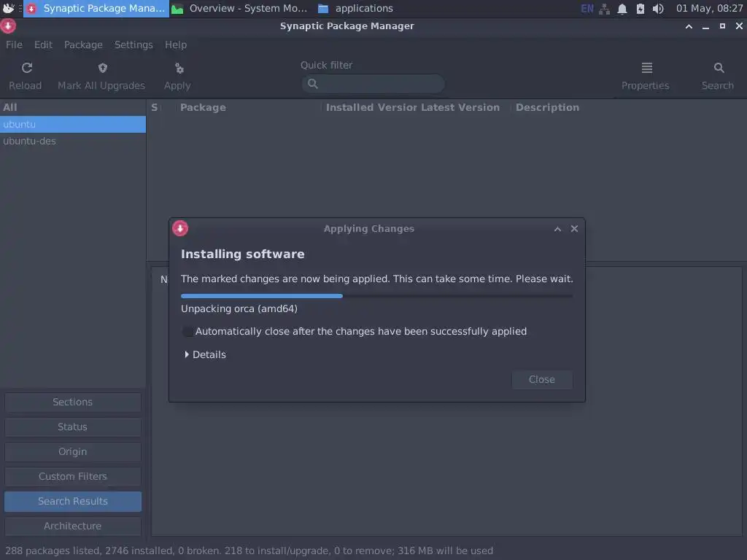Switch to Synaptic Package Manager taskbar entry
747x560 pixels.
96,9
